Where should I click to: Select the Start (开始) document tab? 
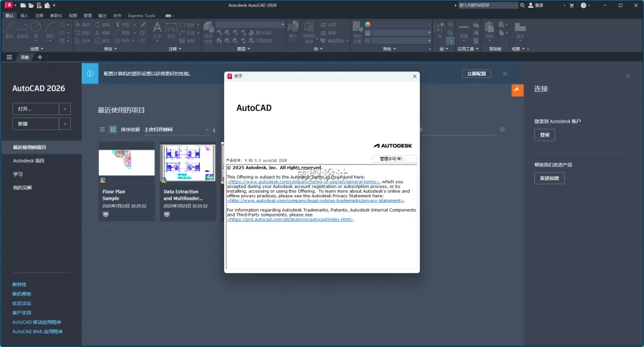pyautogui.click(x=25, y=57)
